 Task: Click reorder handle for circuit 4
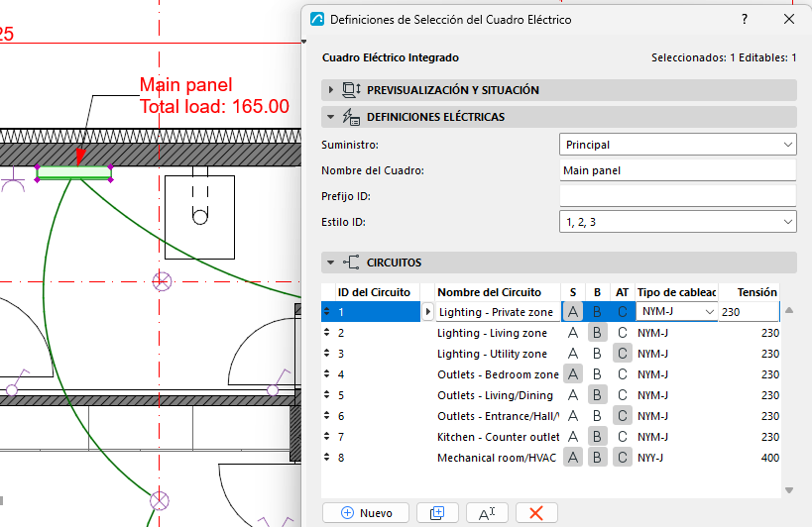tap(327, 373)
